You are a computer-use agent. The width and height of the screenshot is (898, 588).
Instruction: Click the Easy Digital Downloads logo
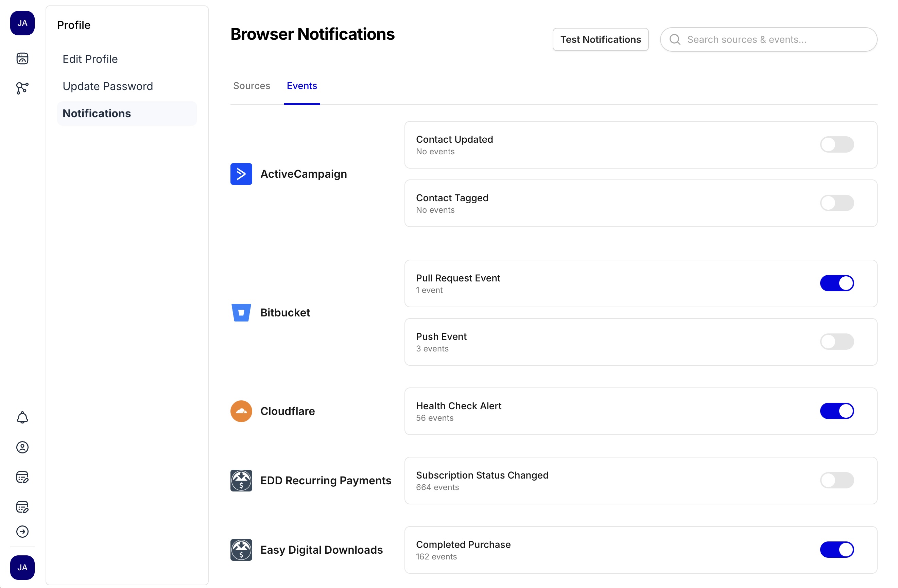[241, 550]
